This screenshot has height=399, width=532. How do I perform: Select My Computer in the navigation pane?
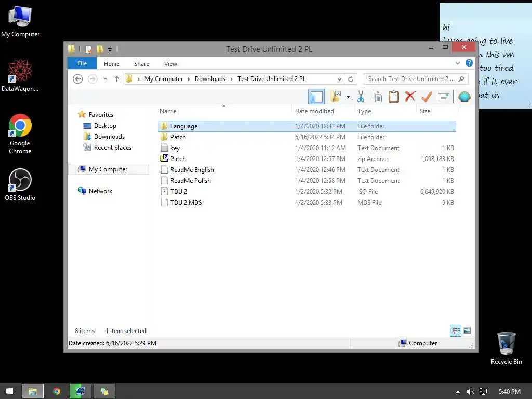tap(109, 169)
